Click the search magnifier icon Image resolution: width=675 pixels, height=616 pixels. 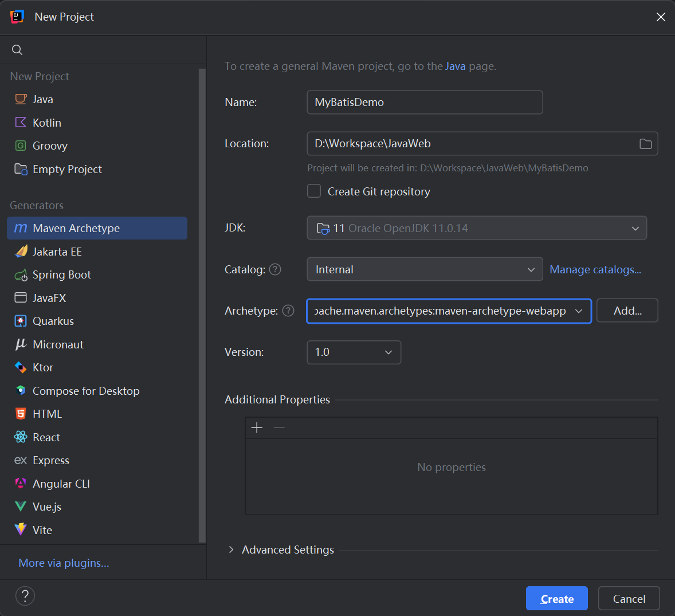(17, 50)
